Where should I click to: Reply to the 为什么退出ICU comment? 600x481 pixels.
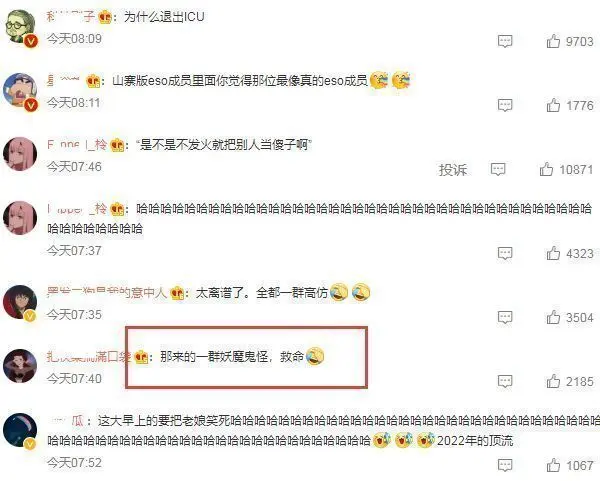tap(505, 41)
